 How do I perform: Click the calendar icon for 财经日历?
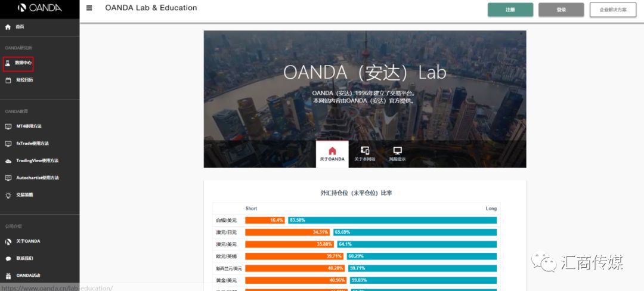[8, 80]
